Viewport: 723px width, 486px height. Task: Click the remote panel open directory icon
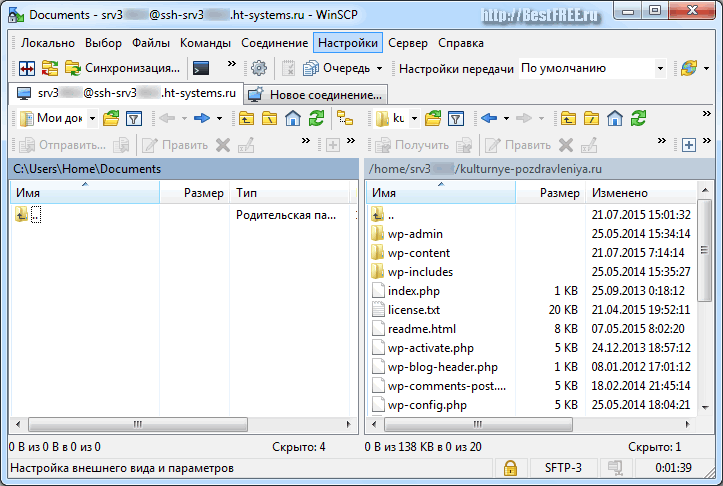coord(433,119)
